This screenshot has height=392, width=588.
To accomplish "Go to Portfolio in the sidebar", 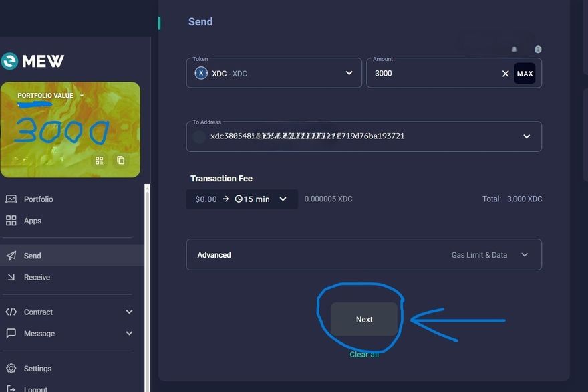I will pyautogui.click(x=38, y=199).
